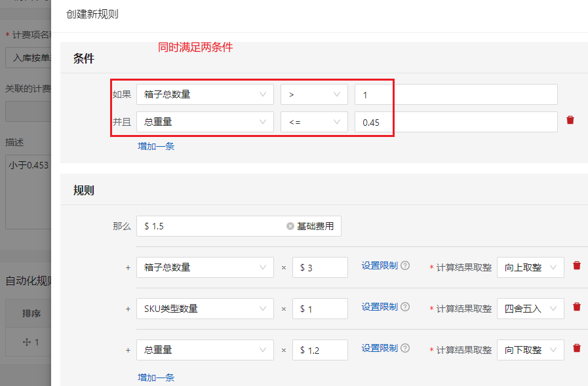588x386 pixels.
Task: Focus the 基础费用 amount field $1.5
Action: [x=239, y=226]
